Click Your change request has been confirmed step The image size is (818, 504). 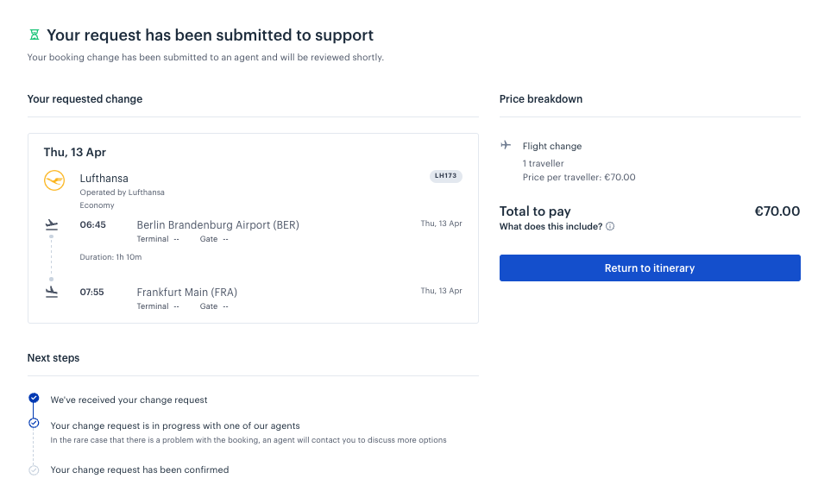[x=140, y=470]
